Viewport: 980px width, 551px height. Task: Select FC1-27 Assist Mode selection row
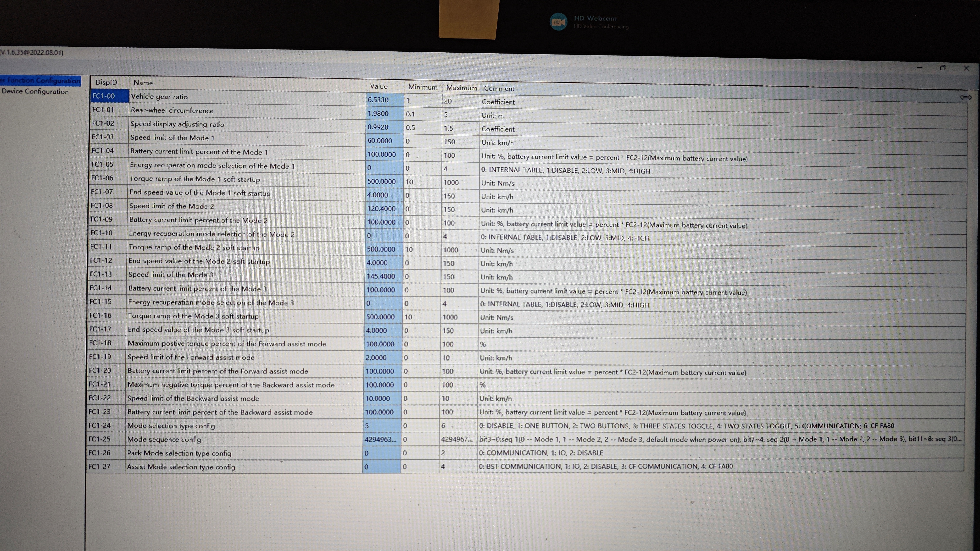181,467
